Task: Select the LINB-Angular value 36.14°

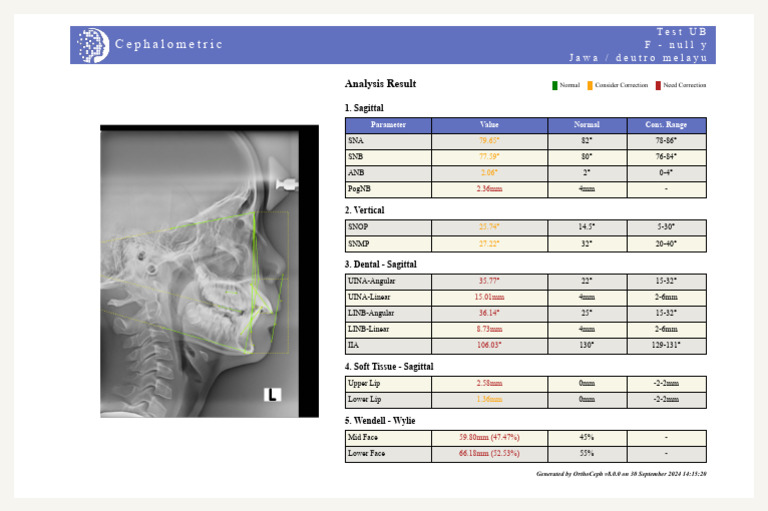Action: (489, 313)
